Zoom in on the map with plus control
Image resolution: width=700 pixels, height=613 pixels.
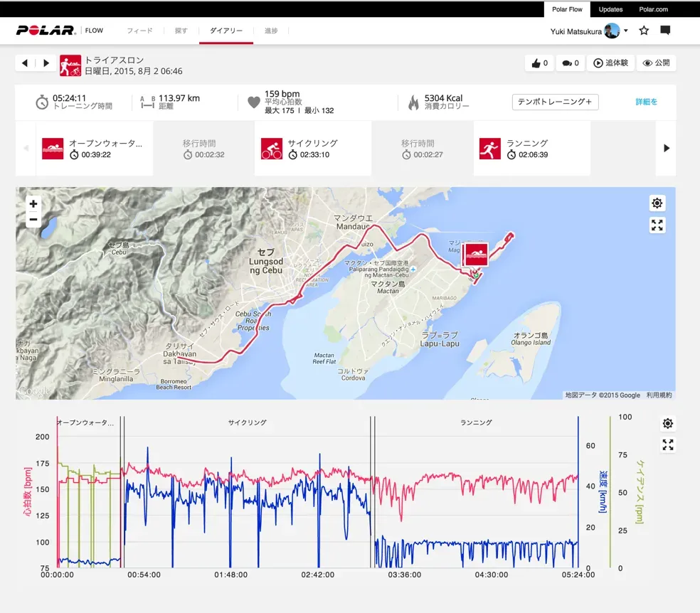click(x=33, y=203)
